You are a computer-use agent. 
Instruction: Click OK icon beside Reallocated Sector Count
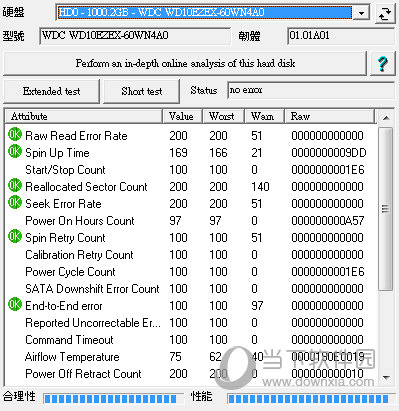[x=15, y=185]
